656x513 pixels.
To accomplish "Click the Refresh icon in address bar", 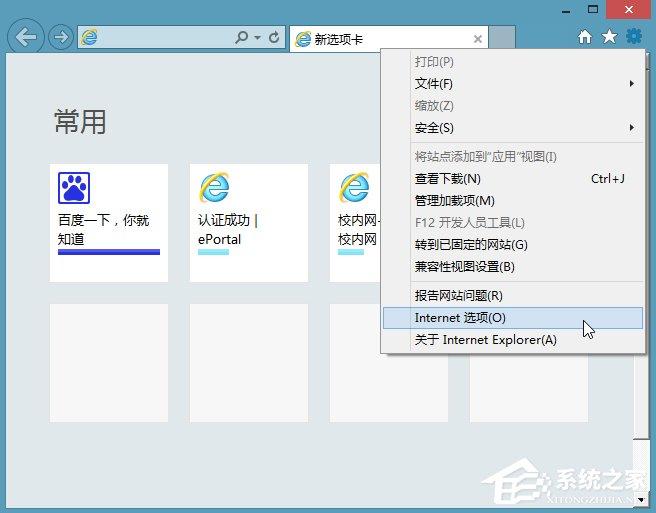I will (x=274, y=37).
